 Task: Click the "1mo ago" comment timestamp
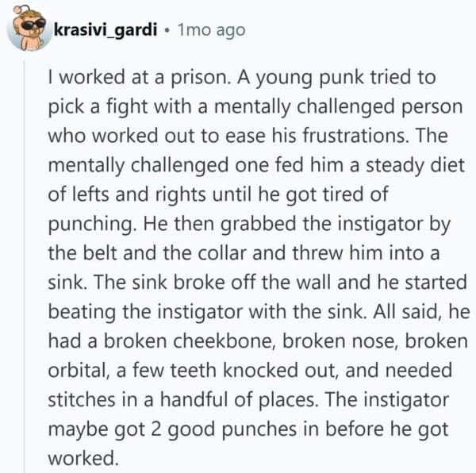click(x=211, y=30)
